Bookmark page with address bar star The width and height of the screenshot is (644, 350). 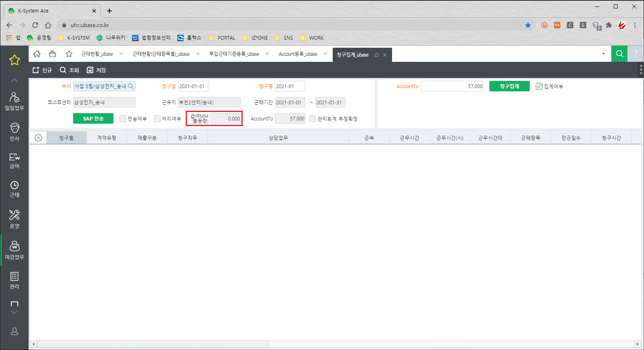(x=528, y=25)
